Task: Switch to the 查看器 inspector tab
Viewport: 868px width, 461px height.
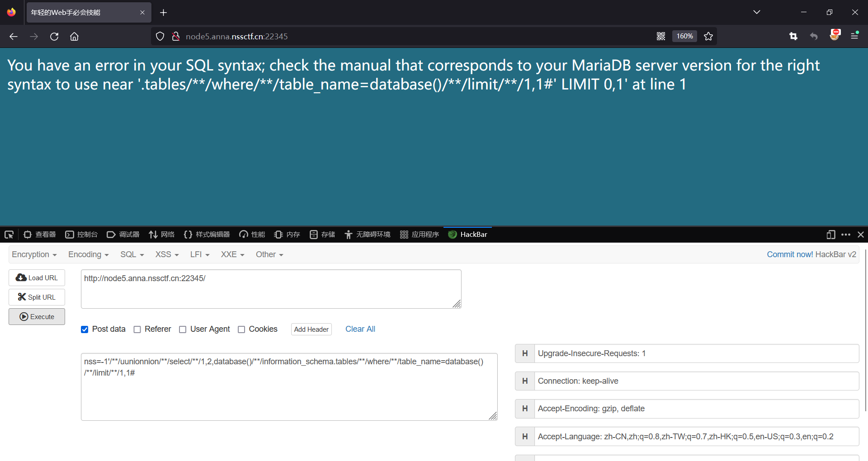Action: click(40, 235)
